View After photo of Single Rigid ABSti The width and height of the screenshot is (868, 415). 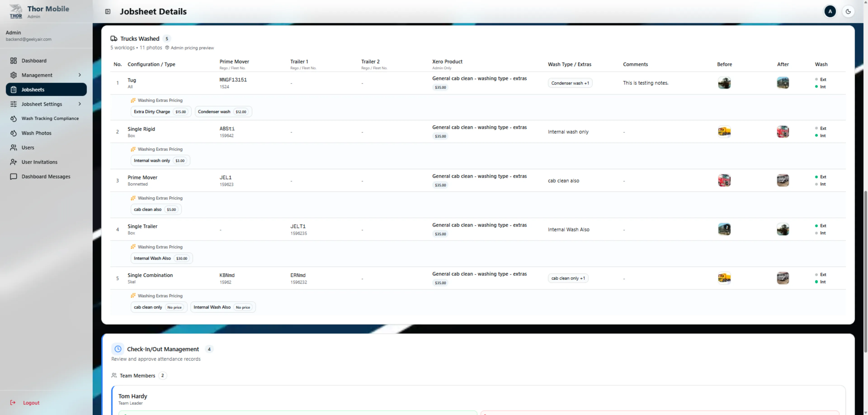pyautogui.click(x=783, y=132)
